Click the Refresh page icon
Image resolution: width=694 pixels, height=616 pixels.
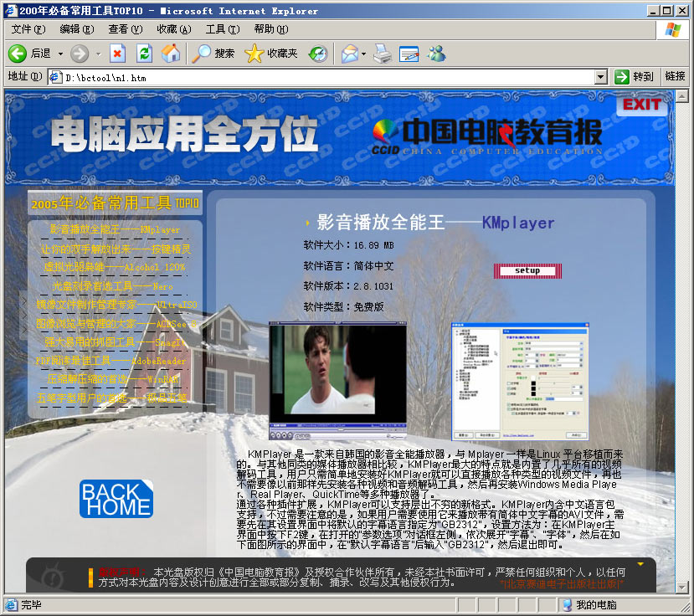(x=144, y=54)
